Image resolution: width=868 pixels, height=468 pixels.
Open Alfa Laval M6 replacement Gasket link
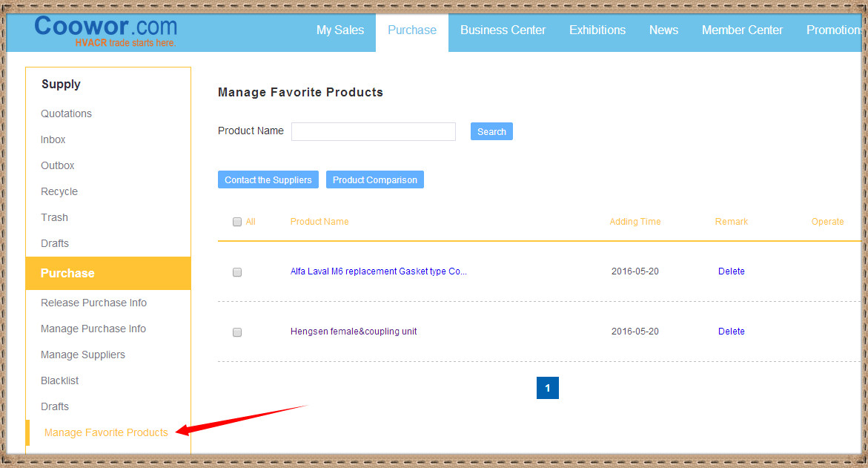pos(378,271)
